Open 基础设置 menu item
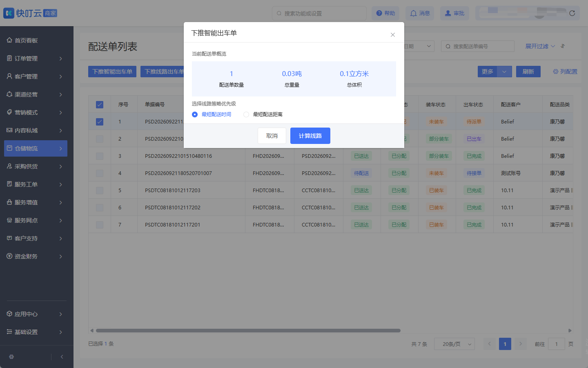Screen dimensions: 588x368 36,332
